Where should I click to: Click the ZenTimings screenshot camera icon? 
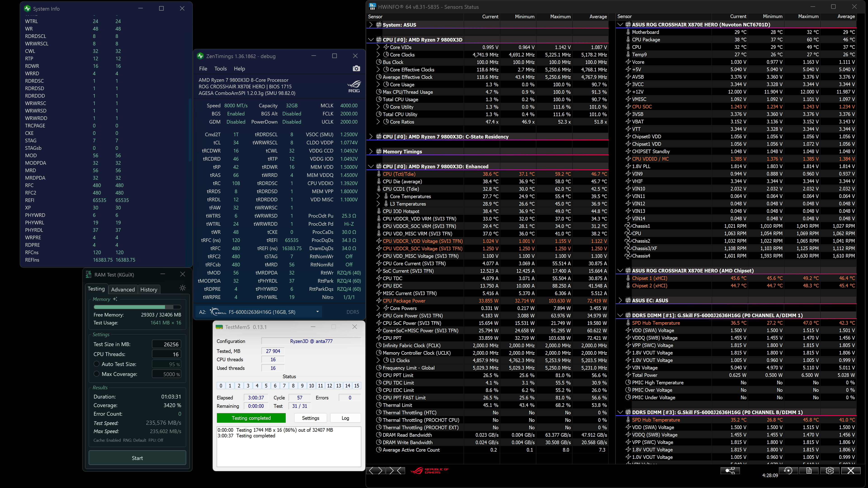[x=356, y=69]
